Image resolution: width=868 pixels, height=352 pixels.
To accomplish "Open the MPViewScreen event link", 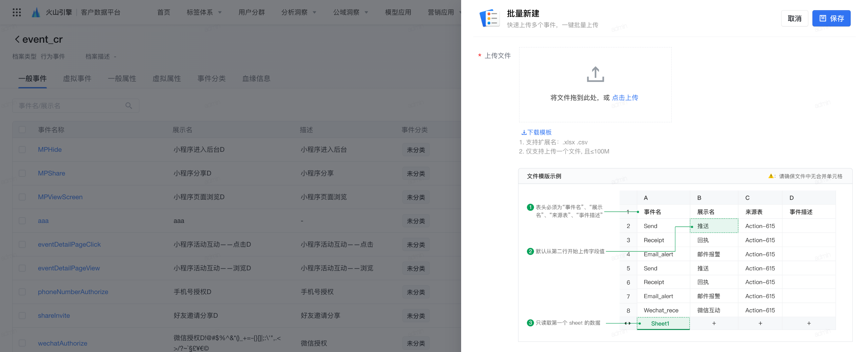I will coord(60,197).
